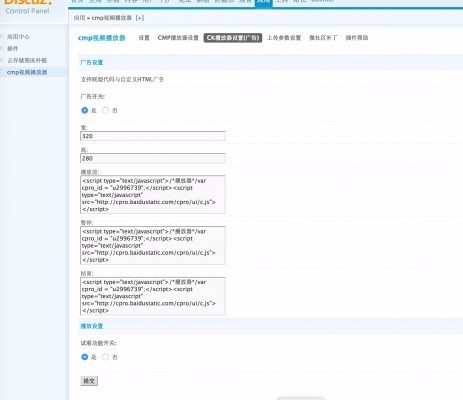Focus the 播放前 ad code textarea
Screen dimensions: 463x400
(153, 195)
